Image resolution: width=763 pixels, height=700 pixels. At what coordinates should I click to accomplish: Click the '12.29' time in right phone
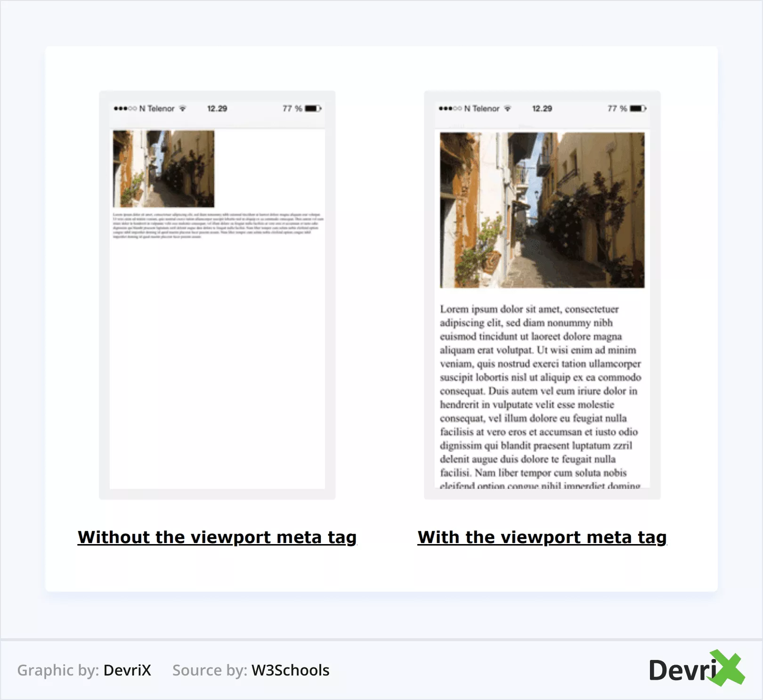pos(542,108)
